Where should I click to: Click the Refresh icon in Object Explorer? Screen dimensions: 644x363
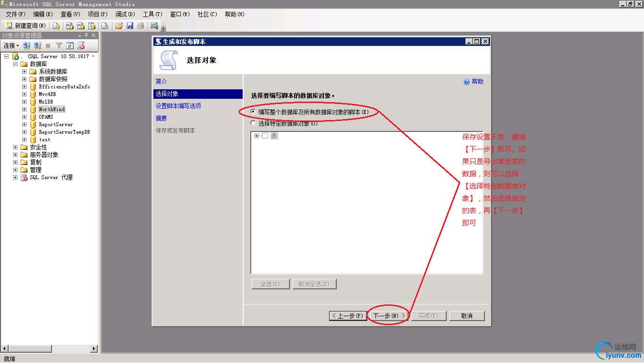pos(70,45)
